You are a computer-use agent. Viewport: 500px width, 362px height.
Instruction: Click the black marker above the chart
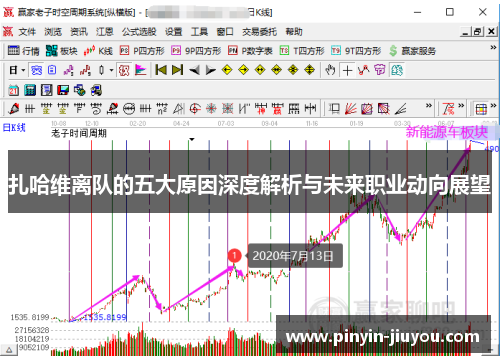pyautogui.click(x=192, y=139)
